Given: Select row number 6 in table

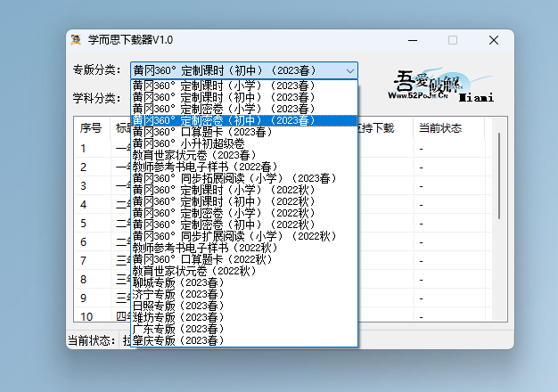Looking at the screenshot, I should [83, 242].
